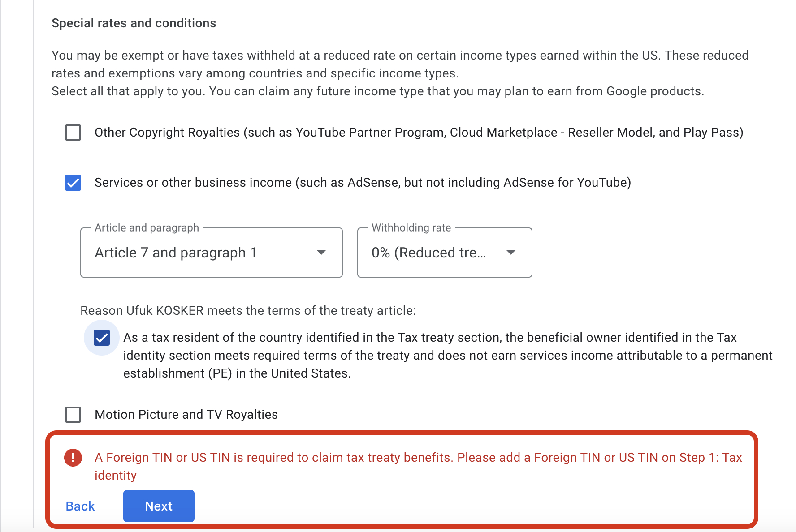This screenshot has width=796, height=532.
Task: Enable Motion Picture and TV Royalties checkbox
Action: tap(73, 415)
